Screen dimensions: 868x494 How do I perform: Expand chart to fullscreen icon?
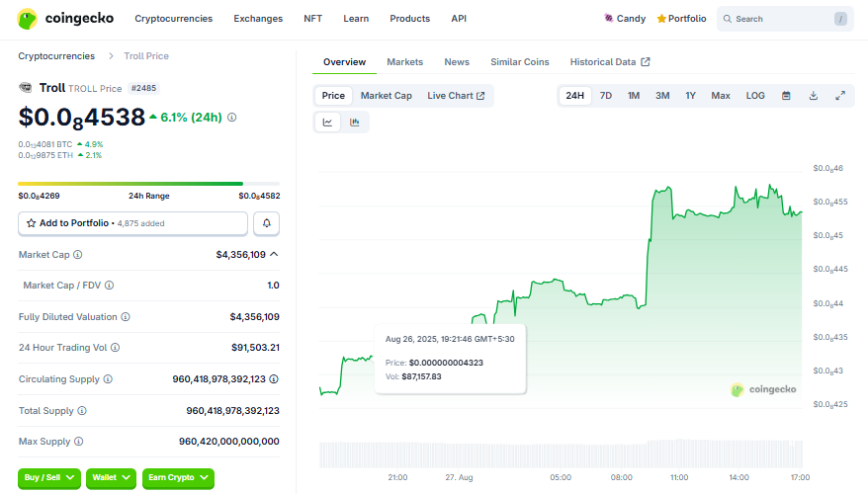840,96
